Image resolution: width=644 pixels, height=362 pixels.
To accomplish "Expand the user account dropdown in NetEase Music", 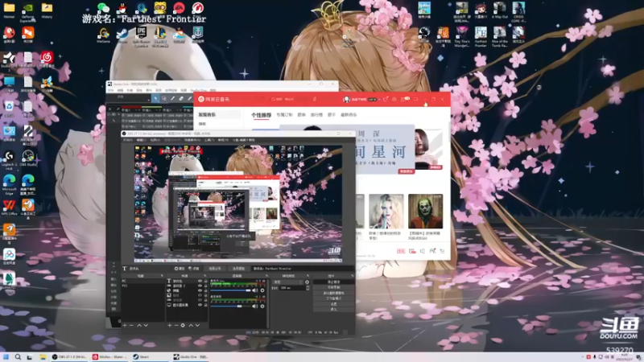I will (380, 99).
